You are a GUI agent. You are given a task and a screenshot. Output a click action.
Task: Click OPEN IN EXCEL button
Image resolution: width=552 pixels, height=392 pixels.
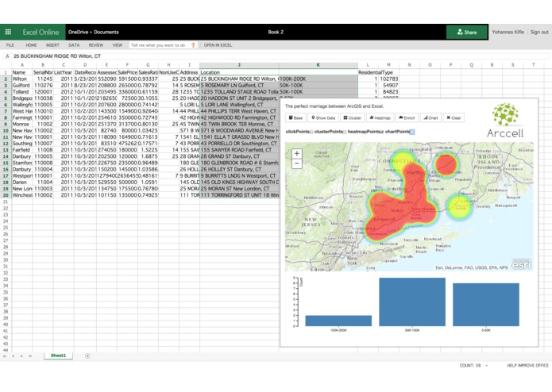click(x=218, y=45)
